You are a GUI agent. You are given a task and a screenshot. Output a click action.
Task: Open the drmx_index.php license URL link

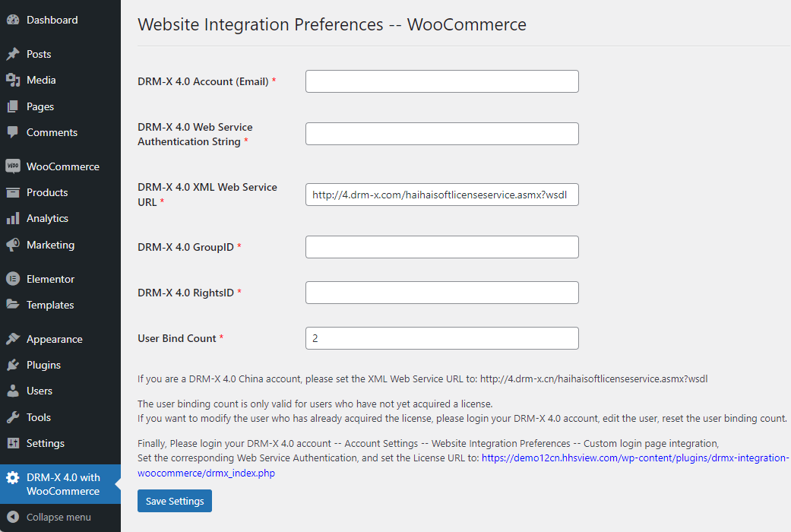click(206, 473)
